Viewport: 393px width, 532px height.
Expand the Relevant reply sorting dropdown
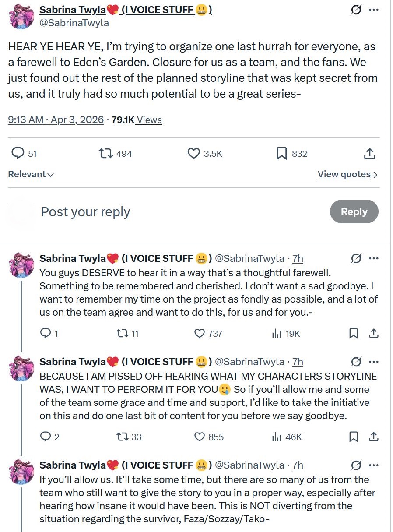[31, 174]
